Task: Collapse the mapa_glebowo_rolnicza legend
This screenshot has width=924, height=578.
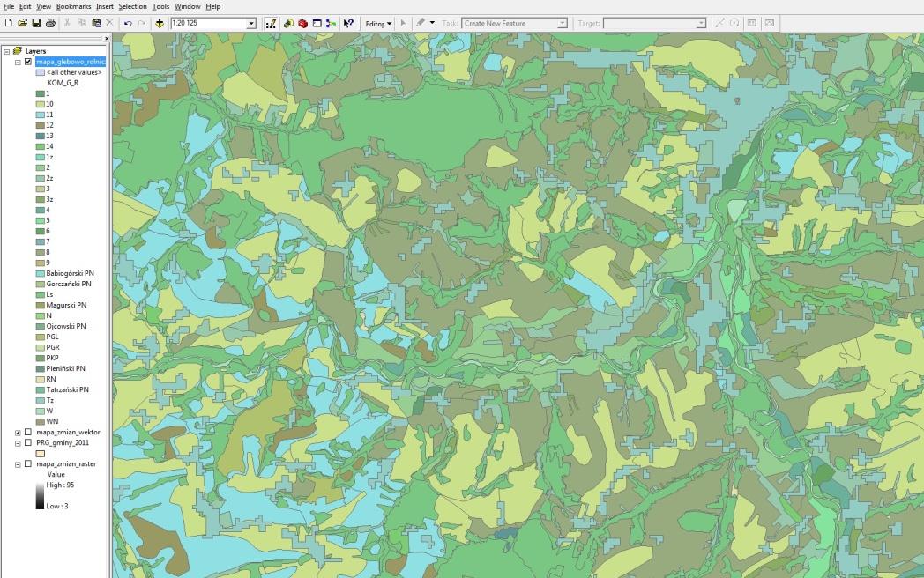Action: [18, 62]
